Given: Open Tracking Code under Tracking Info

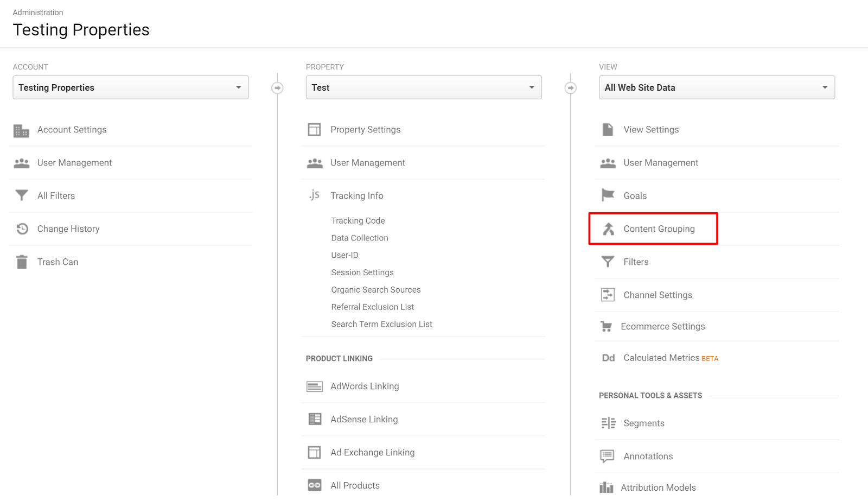Looking at the screenshot, I should point(358,221).
